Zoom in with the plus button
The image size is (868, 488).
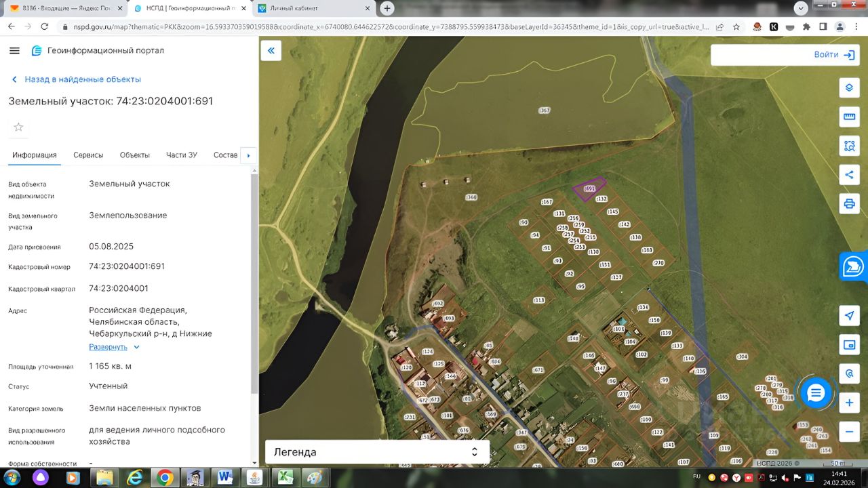pyautogui.click(x=849, y=403)
